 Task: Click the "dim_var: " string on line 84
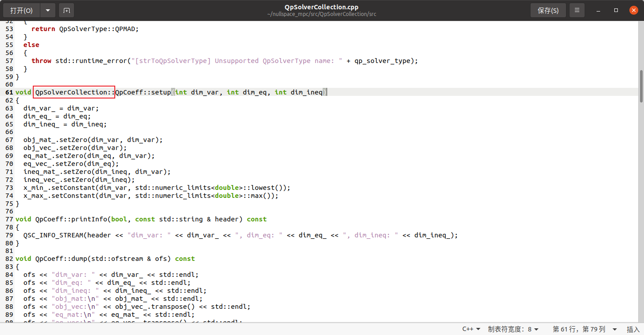coord(73,275)
